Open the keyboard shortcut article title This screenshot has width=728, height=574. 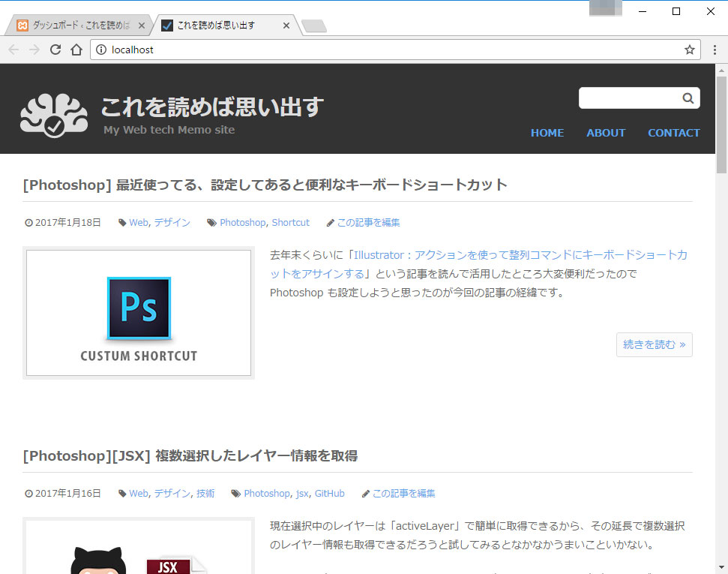[x=265, y=185]
